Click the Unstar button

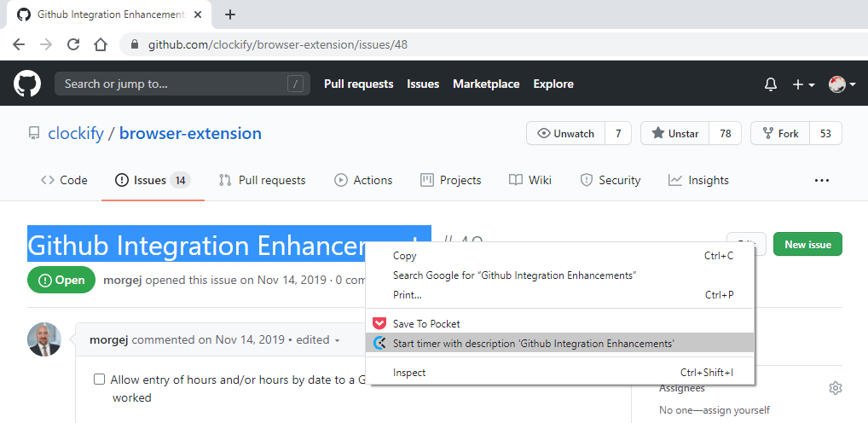coord(674,133)
